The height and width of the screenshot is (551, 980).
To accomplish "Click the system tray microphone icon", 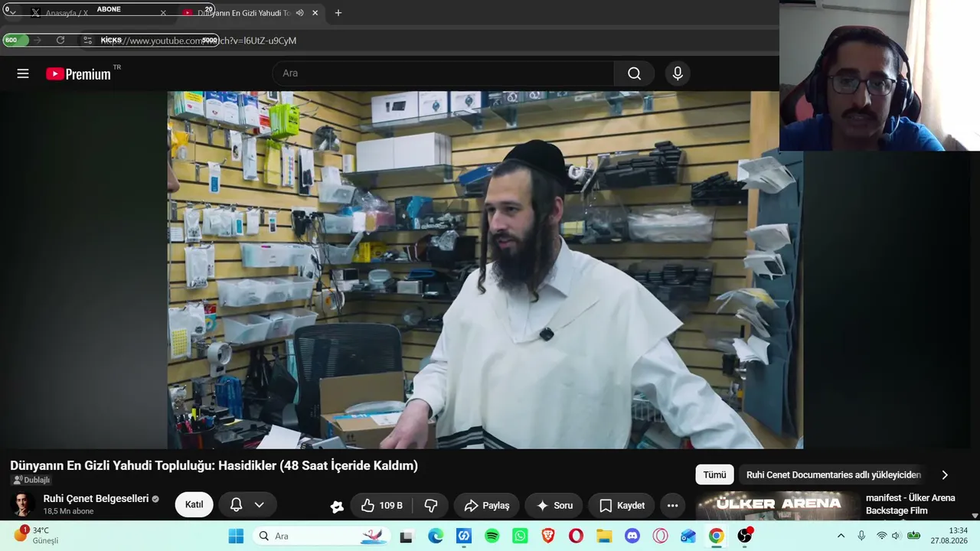I will point(861,536).
